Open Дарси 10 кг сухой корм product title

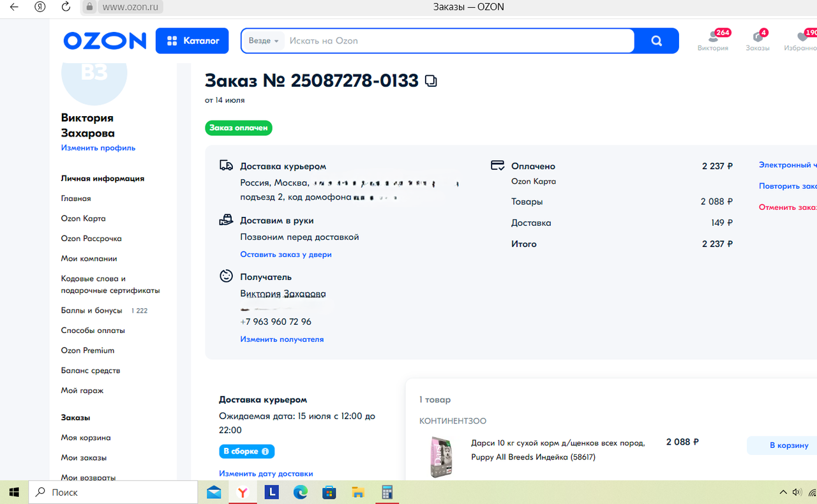[558, 450]
